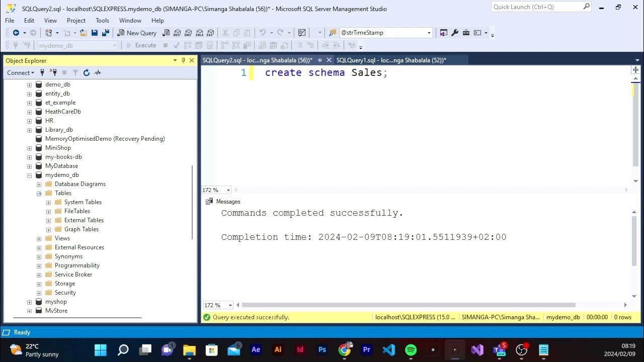Expand the HeathCareDb database node
This screenshot has height=362, width=644.
pyautogui.click(x=29, y=112)
